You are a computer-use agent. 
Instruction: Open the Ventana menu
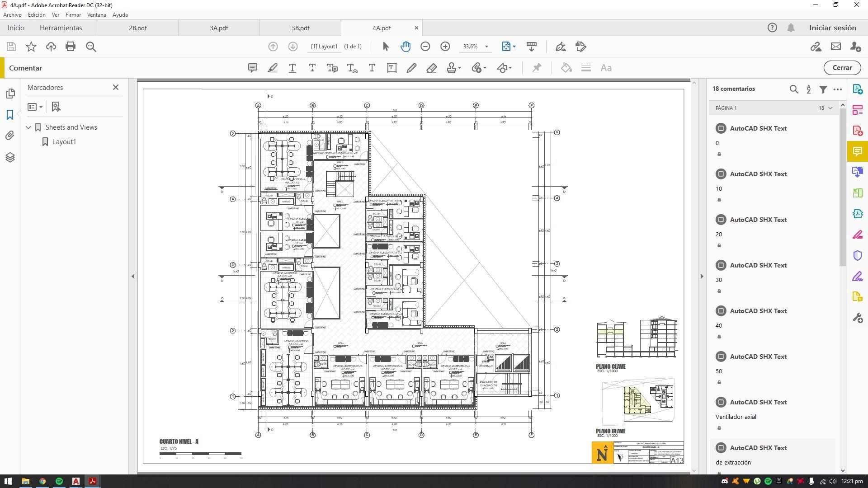coord(96,15)
